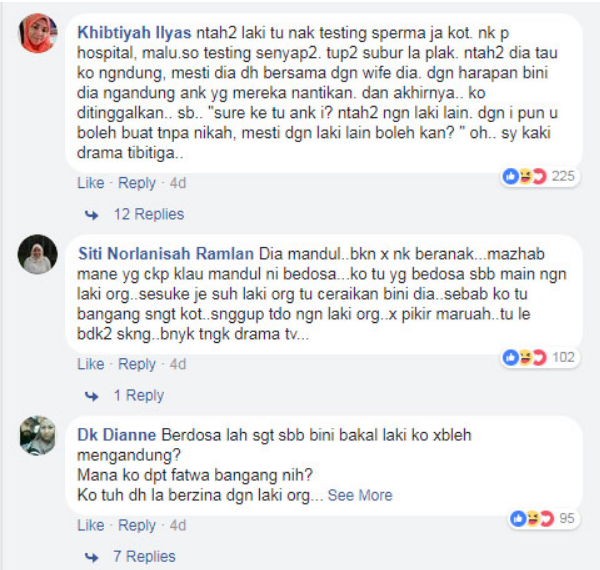Click the reply arrow icon beside 7 Replies

(x=91, y=557)
